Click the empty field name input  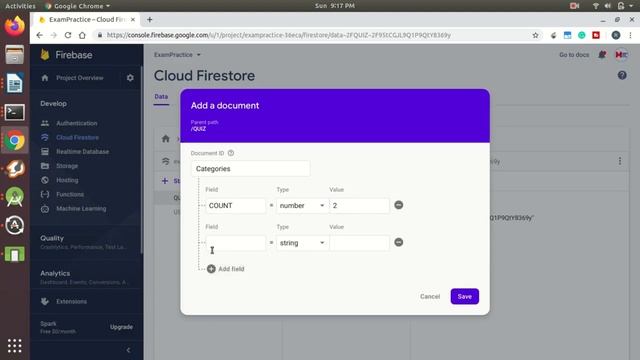click(236, 243)
